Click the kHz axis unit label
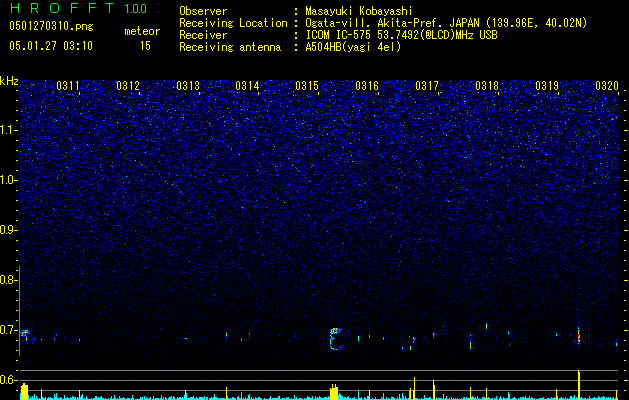Viewport: 629px width, 400px height. click(x=9, y=81)
